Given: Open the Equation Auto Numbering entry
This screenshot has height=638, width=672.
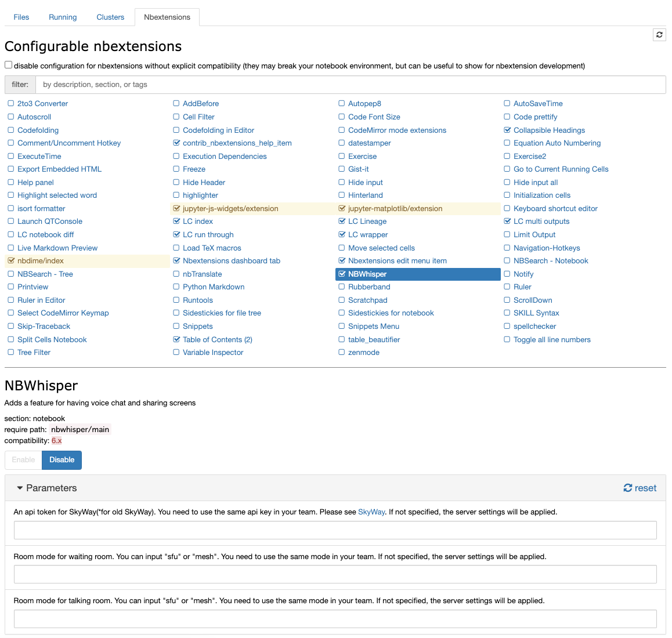Looking at the screenshot, I should 557,143.
